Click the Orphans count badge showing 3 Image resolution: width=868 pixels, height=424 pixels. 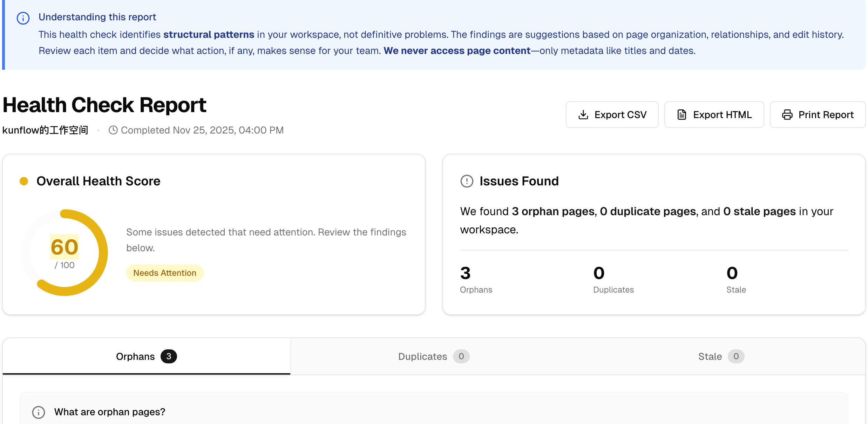click(x=169, y=356)
